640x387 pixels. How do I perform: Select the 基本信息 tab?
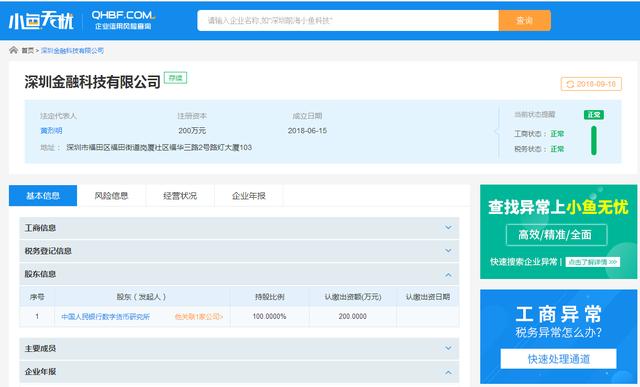[x=43, y=196]
